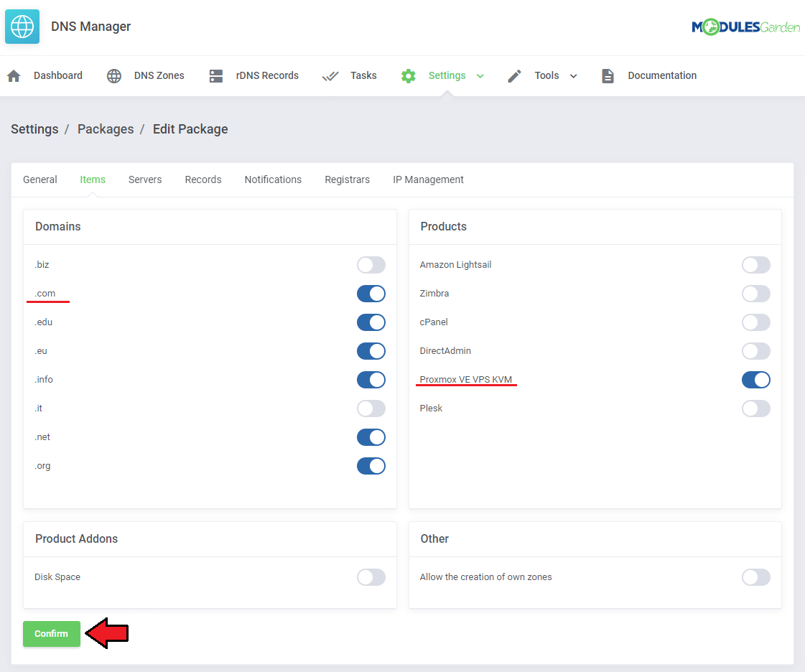The image size is (805, 672).
Task: Enable the Zimbra product toggle
Action: pos(756,294)
